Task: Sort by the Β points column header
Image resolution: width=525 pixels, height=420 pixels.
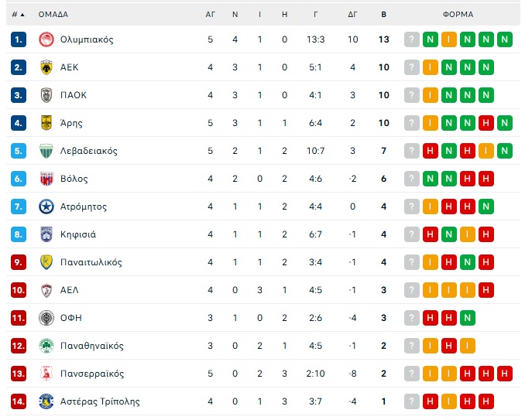Action: [x=384, y=15]
